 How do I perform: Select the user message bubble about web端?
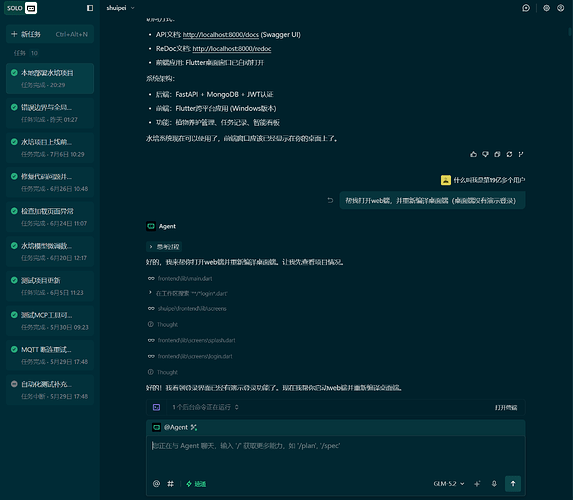432,200
